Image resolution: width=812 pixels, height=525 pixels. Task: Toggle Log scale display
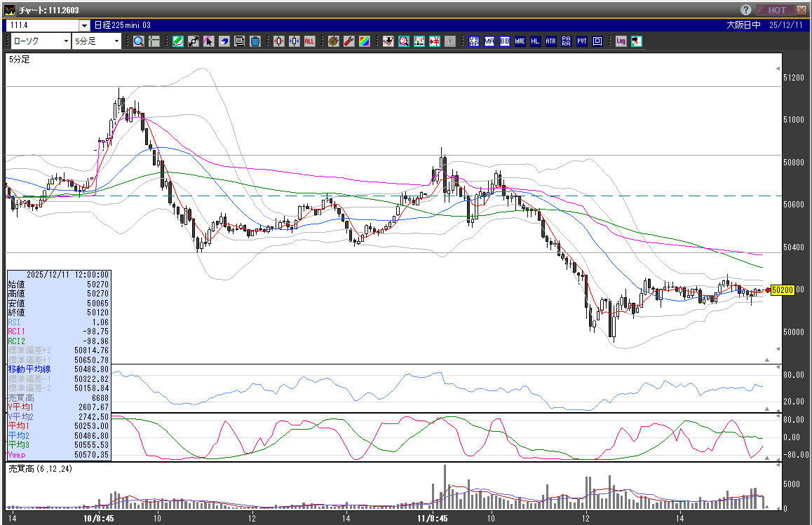pos(621,41)
